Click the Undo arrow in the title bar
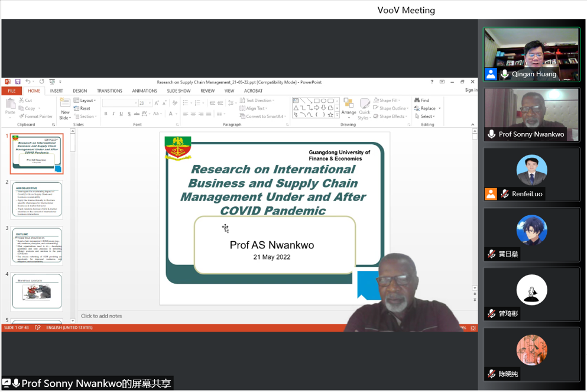The width and height of the screenshot is (587, 392). click(x=27, y=82)
